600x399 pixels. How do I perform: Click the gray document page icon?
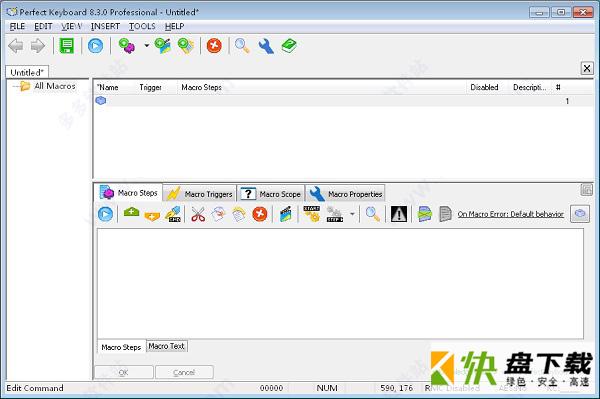pyautogui.click(x=445, y=214)
